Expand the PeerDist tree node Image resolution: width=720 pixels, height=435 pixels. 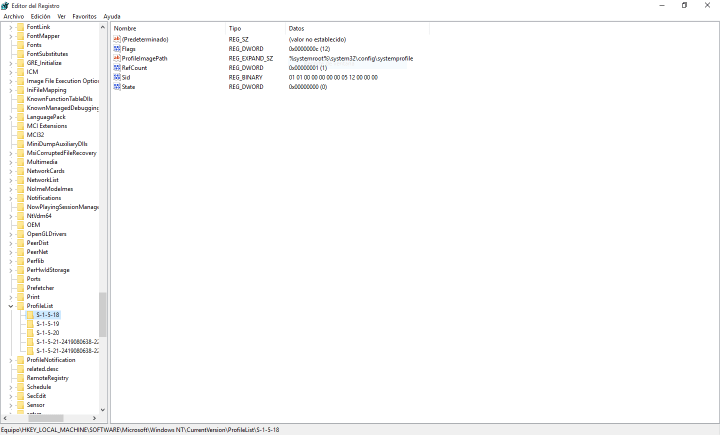coord(11,243)
